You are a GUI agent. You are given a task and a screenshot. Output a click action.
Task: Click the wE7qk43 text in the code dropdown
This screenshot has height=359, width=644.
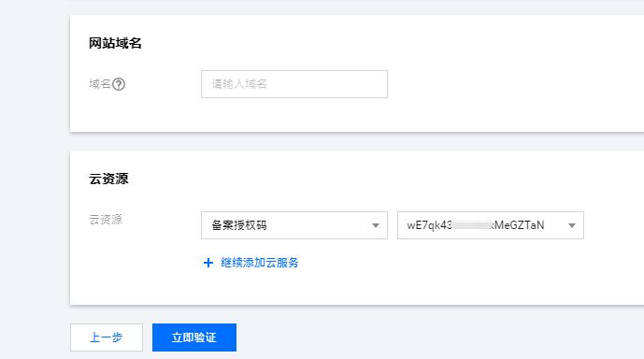coord(430,225)
